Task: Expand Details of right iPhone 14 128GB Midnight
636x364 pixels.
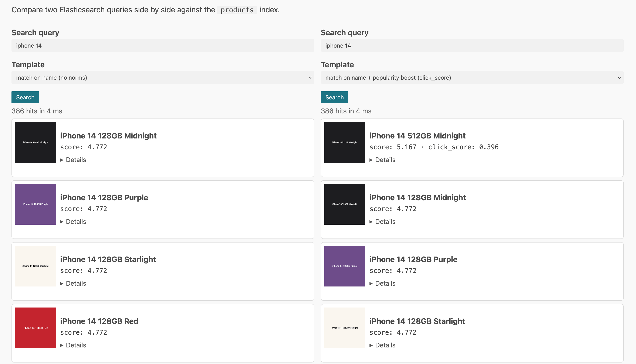Action: (382, 222)
